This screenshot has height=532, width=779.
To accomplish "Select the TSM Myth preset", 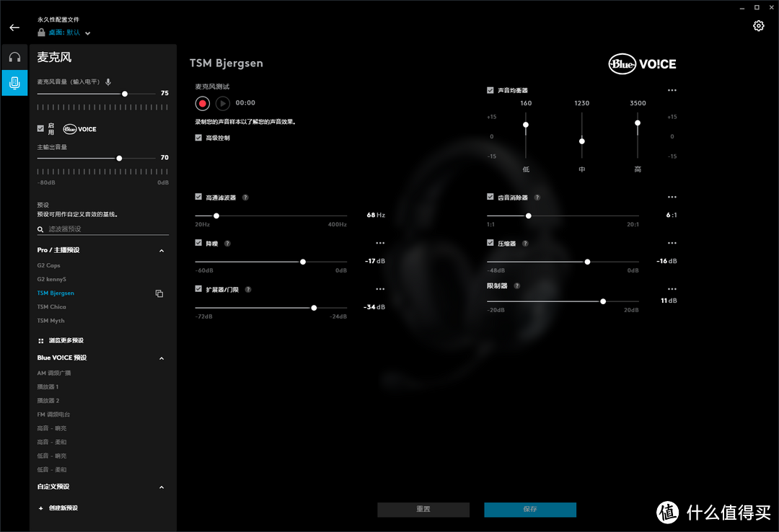I will coord(50,321).
